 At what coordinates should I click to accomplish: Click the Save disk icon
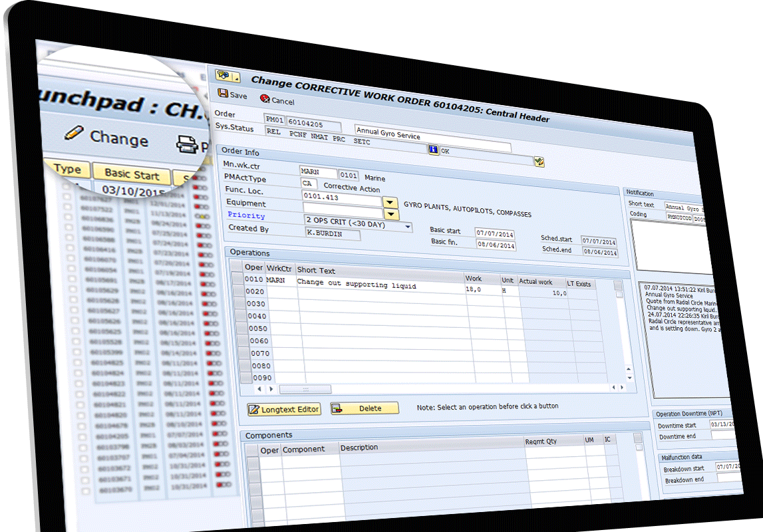[223, 94]
